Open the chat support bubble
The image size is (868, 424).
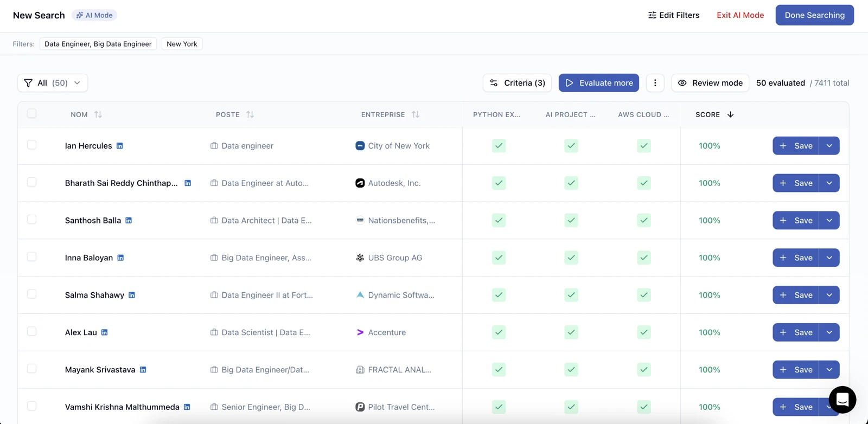click(x=842, y=400)
